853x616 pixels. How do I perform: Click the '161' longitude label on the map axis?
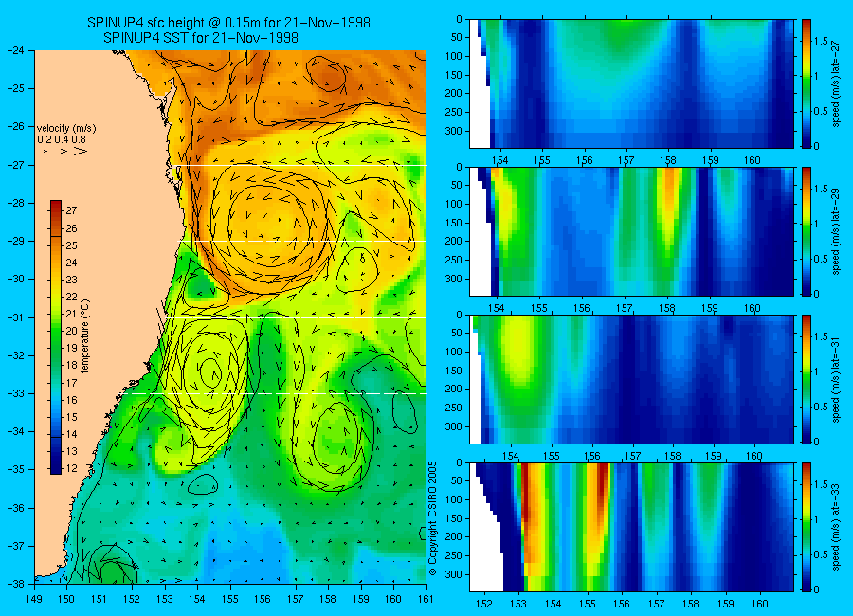coord(426,599)
